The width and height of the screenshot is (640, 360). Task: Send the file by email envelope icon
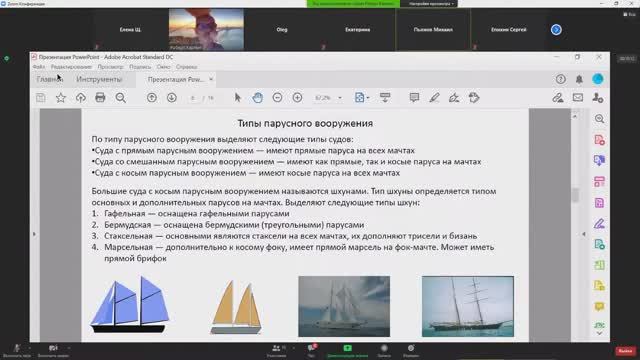[578, 98]
